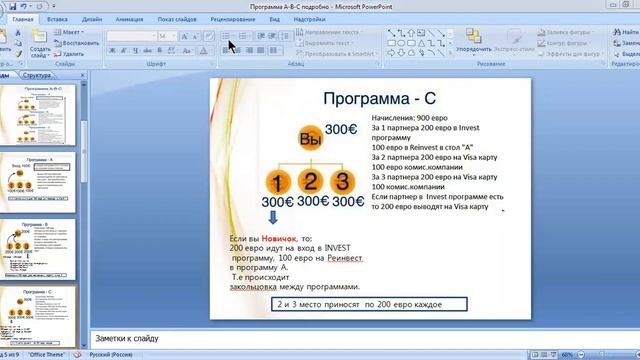The height and width of the screenshot is (360, 640).
Task: Click the Найти (Find) button
Action: [626, 32]
